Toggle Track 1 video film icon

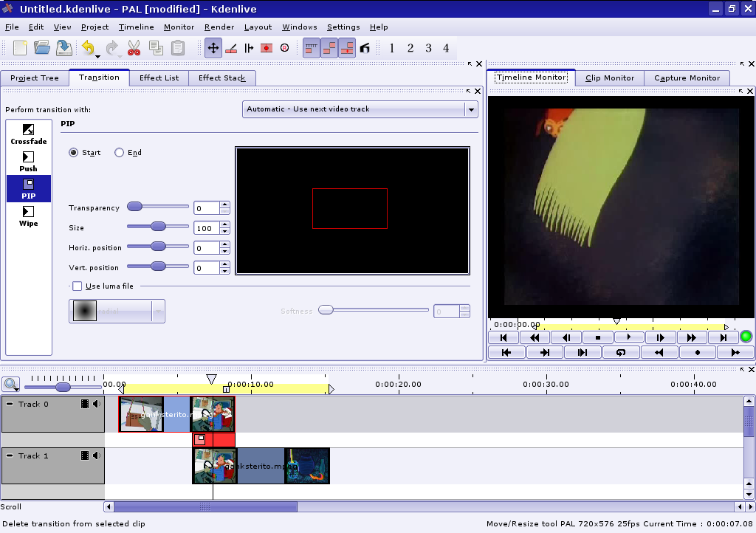[x=85, y=455]
